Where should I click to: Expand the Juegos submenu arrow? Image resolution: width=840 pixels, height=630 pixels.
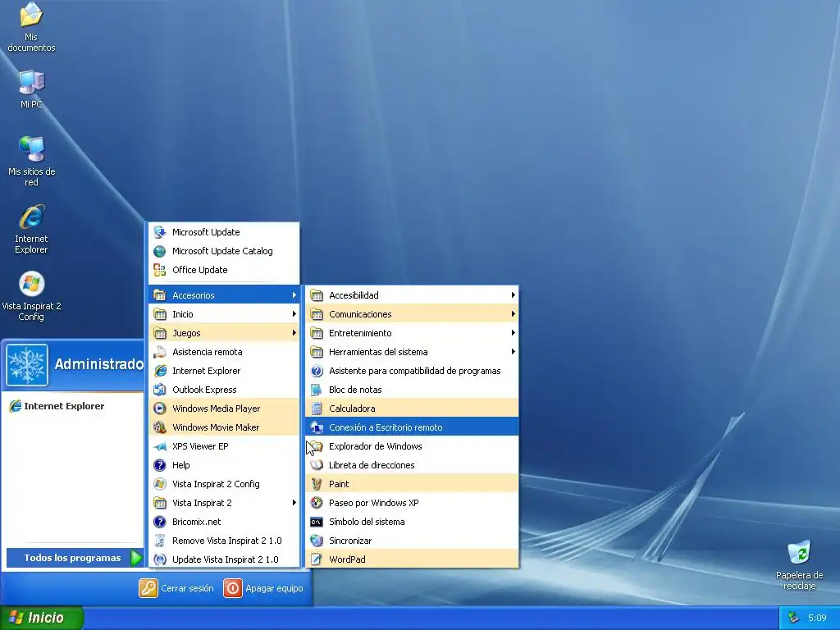(x=294, y=333)
